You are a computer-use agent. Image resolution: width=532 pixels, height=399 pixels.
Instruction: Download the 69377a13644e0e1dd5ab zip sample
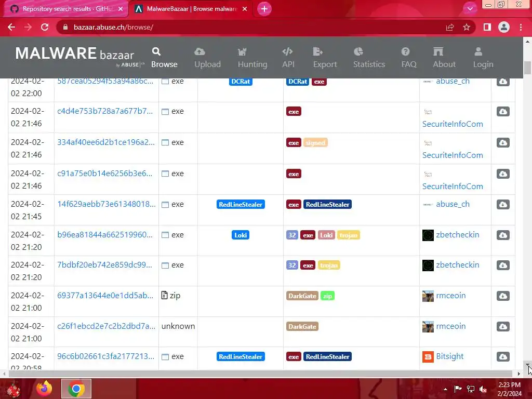pos(503,296)
